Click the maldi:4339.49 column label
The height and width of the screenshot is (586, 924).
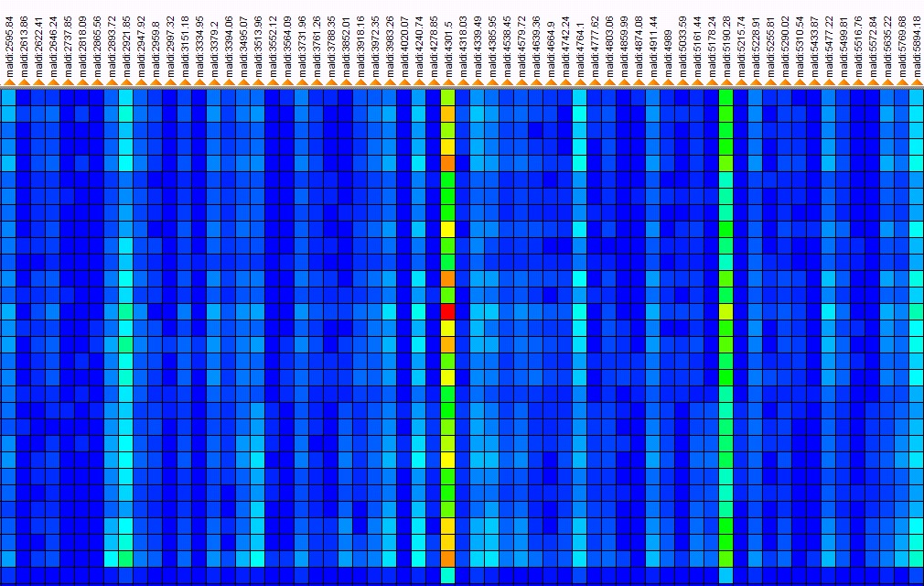(x=478, y=47)
